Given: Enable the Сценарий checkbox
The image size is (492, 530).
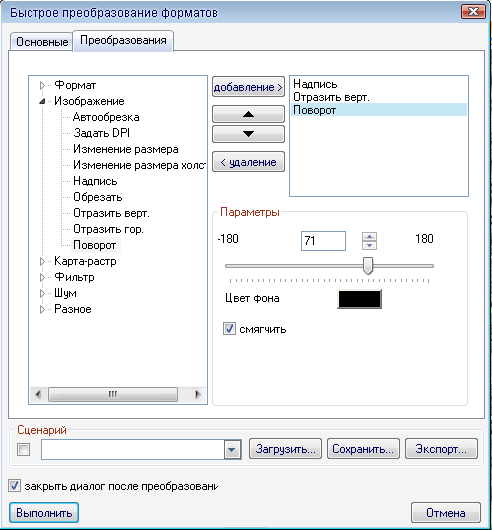Looking at the screenshot, I should (x=23, y=450).
